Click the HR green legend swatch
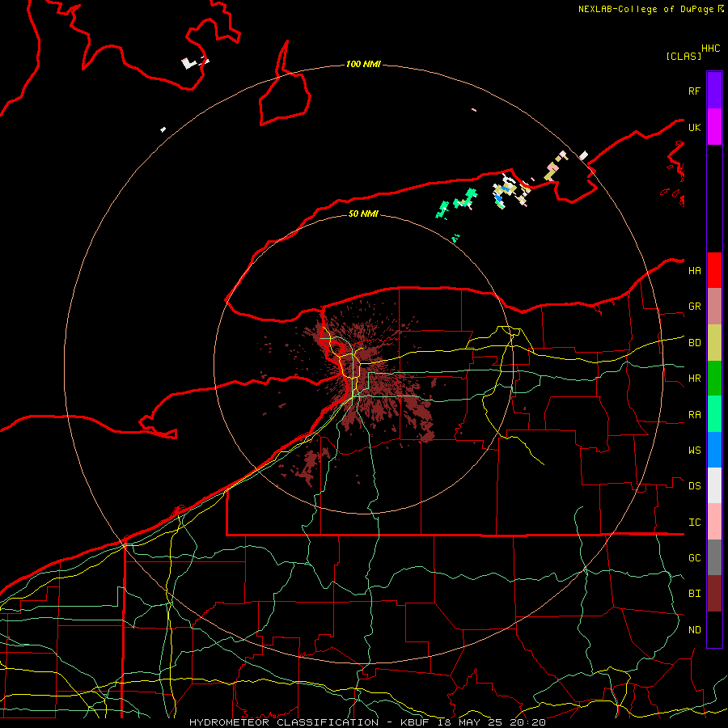 coord(714,379)
